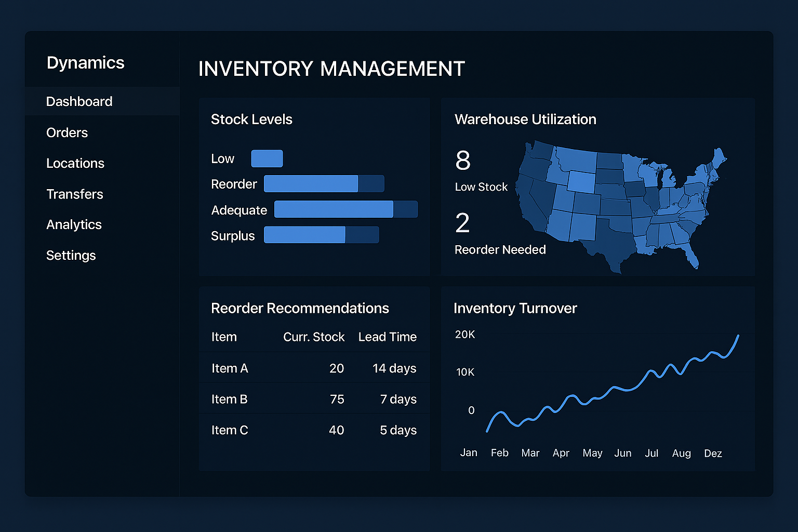Viewport: 798px width, 532px height.
Task: Click the Dynamics logo text
Action: (85, 62)
